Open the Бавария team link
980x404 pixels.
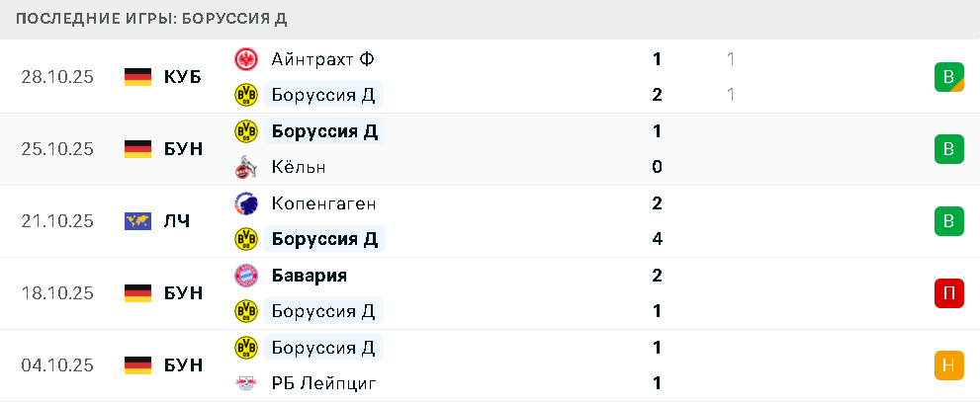[309, 276]
